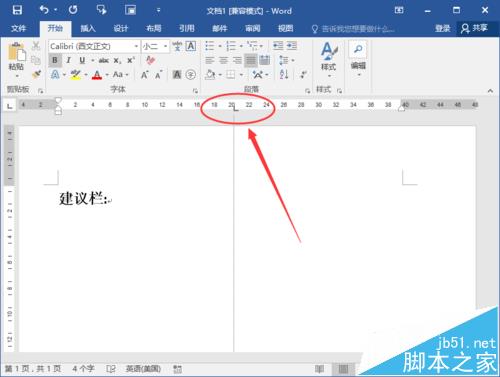The height and width of the screenshot is (377, 500).
Task: Open the 文件 menu tab
Action: click(18, 28)
